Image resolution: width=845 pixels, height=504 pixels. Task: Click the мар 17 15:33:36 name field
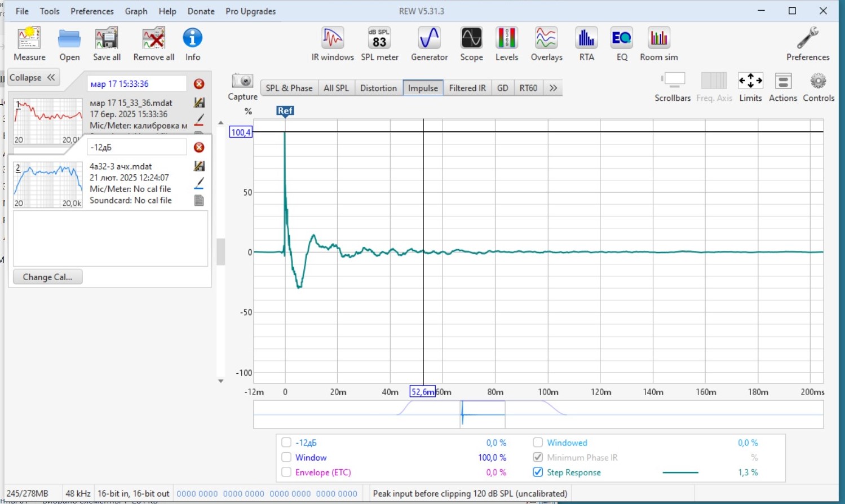click(x=136, y=84)
